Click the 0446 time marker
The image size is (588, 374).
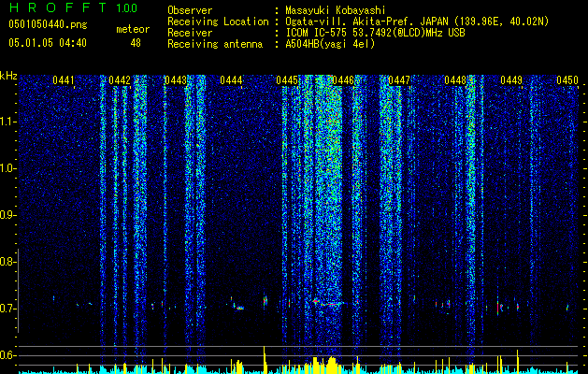click(343, 80)
